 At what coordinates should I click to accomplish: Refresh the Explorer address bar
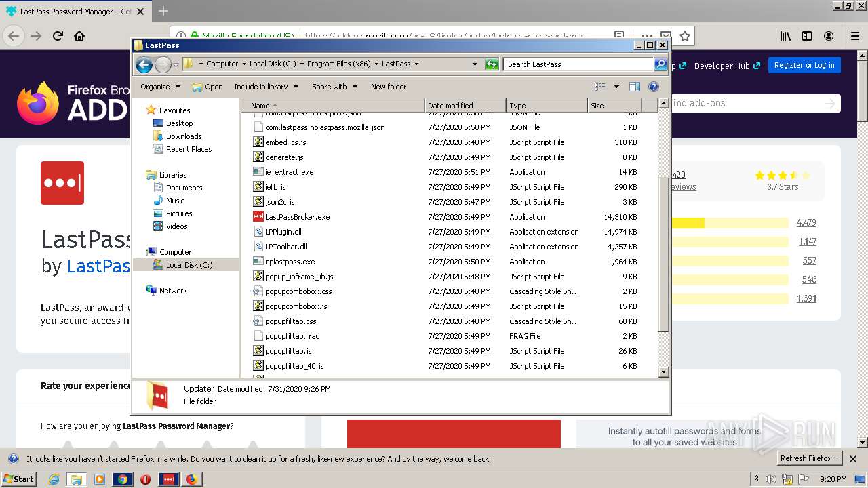[492, 64]
